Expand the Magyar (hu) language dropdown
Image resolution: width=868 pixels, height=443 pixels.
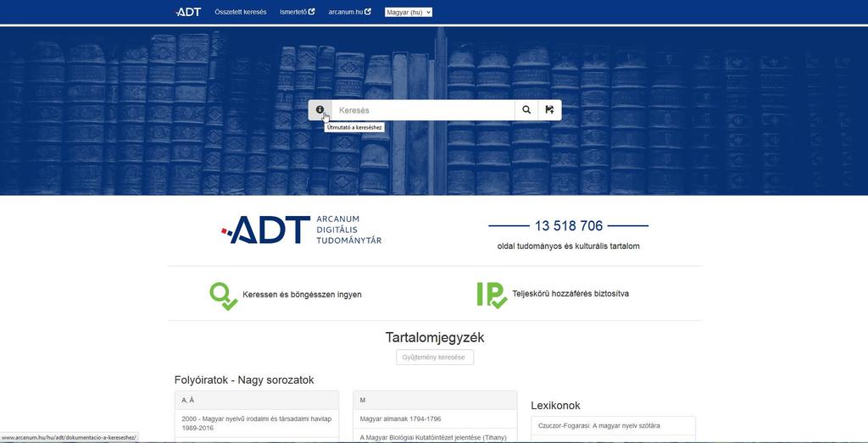tap(409, 12)
